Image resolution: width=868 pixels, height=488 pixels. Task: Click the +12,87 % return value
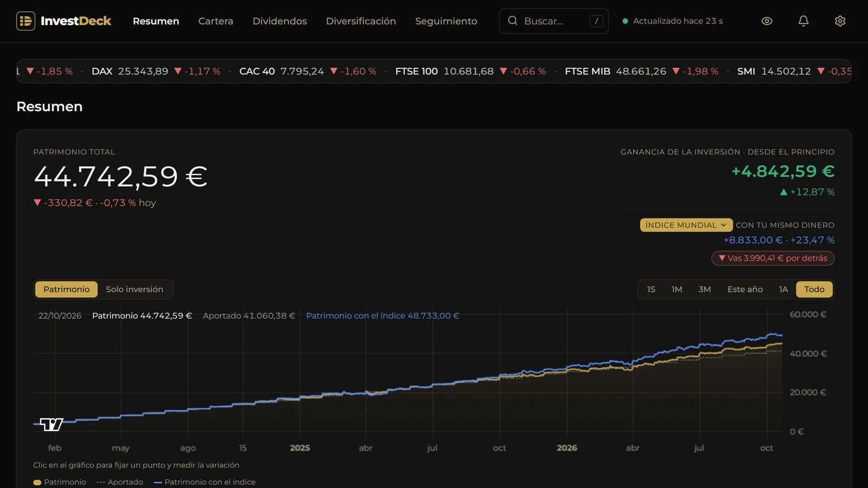coord(807,192)
